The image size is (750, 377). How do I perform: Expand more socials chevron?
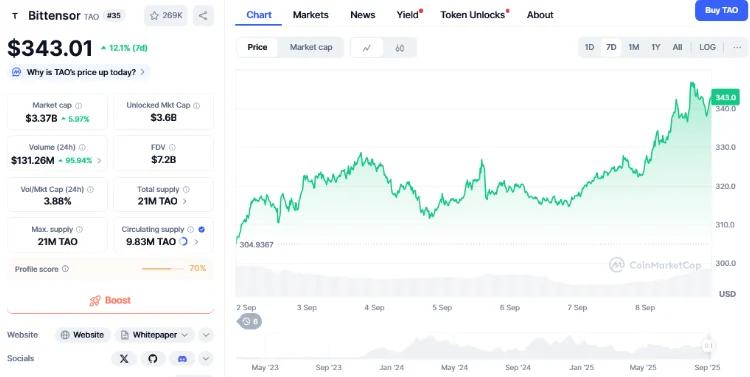206,359
